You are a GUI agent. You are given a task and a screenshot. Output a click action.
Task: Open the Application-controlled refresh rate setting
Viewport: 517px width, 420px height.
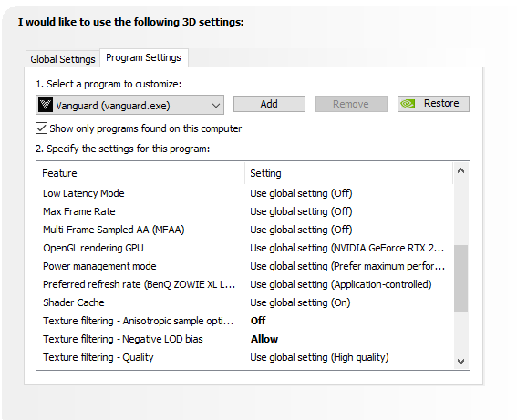click(341, 284)
